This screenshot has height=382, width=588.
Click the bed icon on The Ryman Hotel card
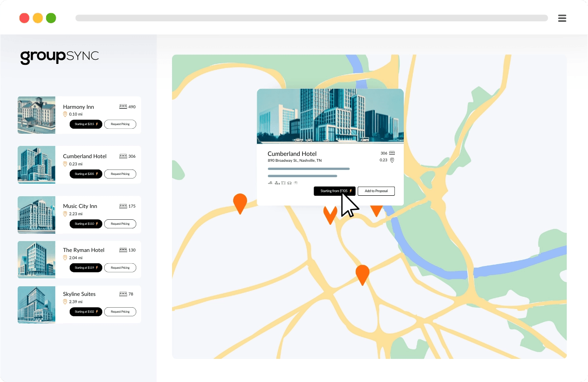tap(123, 250)
